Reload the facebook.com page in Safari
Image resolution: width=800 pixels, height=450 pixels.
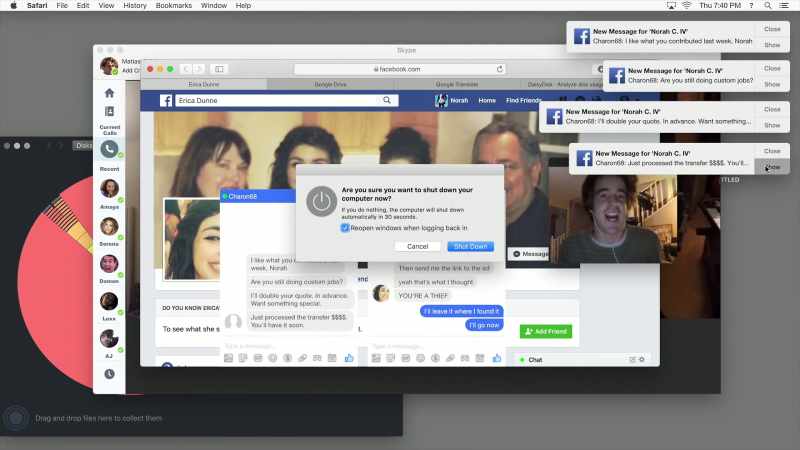(x=499, y=69)
